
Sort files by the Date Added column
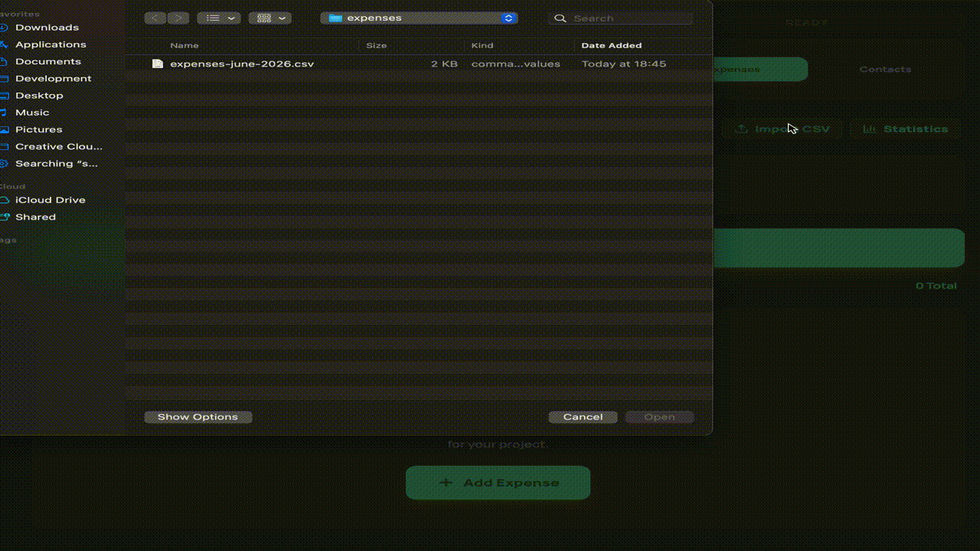tap(611, 46)
